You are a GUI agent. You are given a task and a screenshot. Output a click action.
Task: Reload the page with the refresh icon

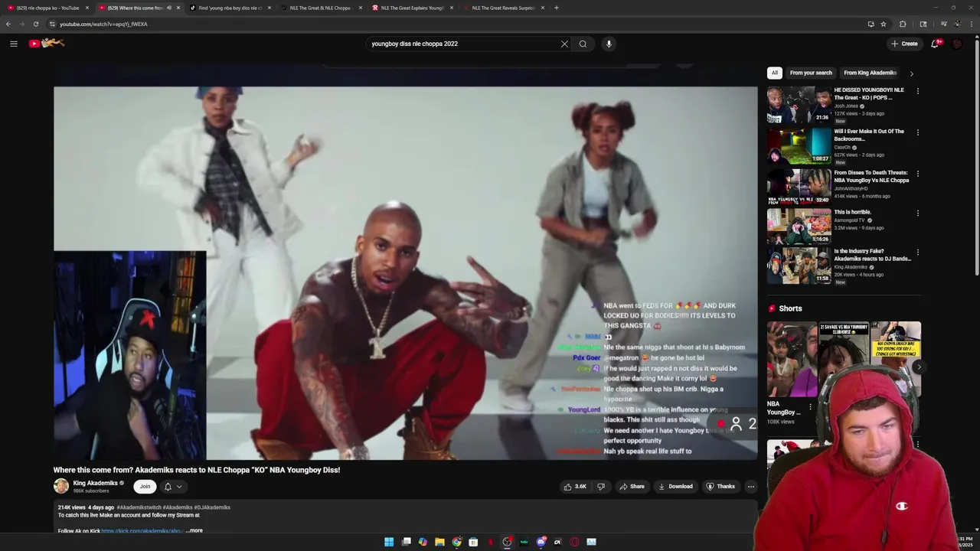(x=36, y=24)
